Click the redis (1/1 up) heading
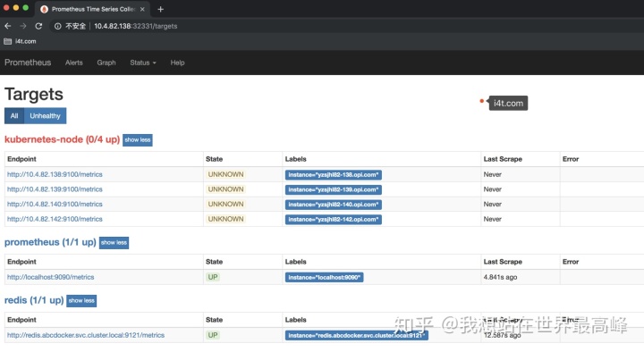Screen dimensions: 644x352 tap(34, 300)
